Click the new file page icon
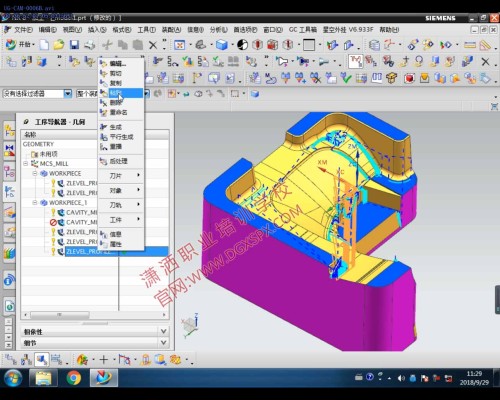Screen dimensions: 500x400 (x=44, y=44)
